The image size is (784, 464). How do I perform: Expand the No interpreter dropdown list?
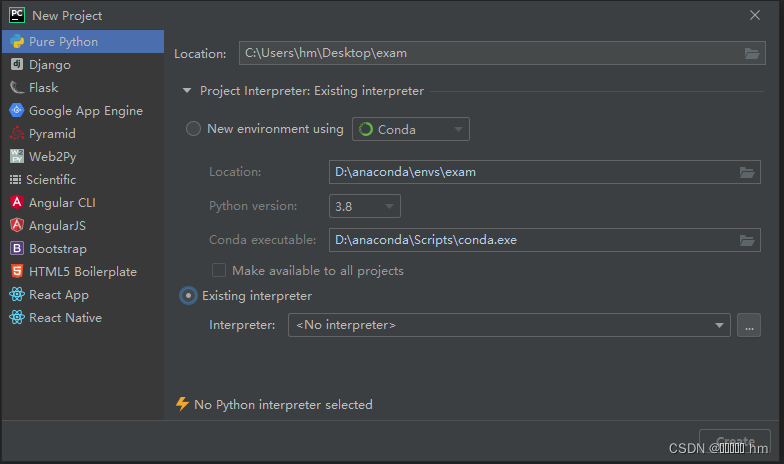pos(509,325)
